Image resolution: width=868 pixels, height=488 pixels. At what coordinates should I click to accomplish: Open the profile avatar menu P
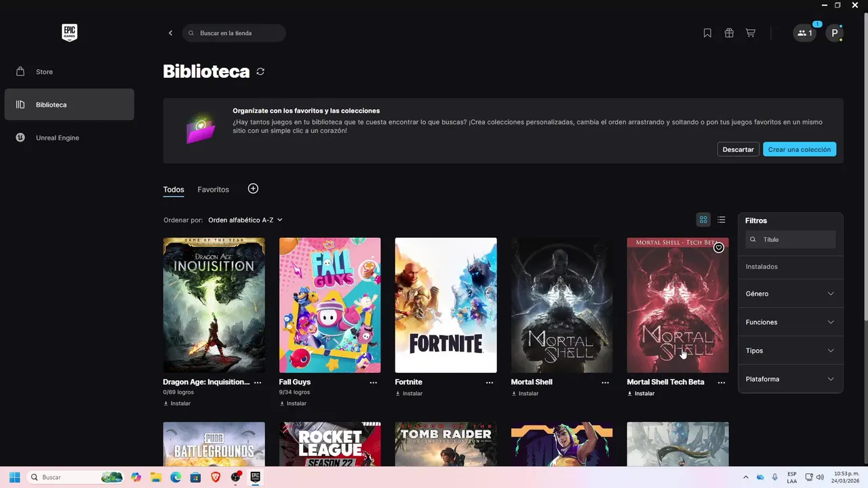(x=835, y=33)
